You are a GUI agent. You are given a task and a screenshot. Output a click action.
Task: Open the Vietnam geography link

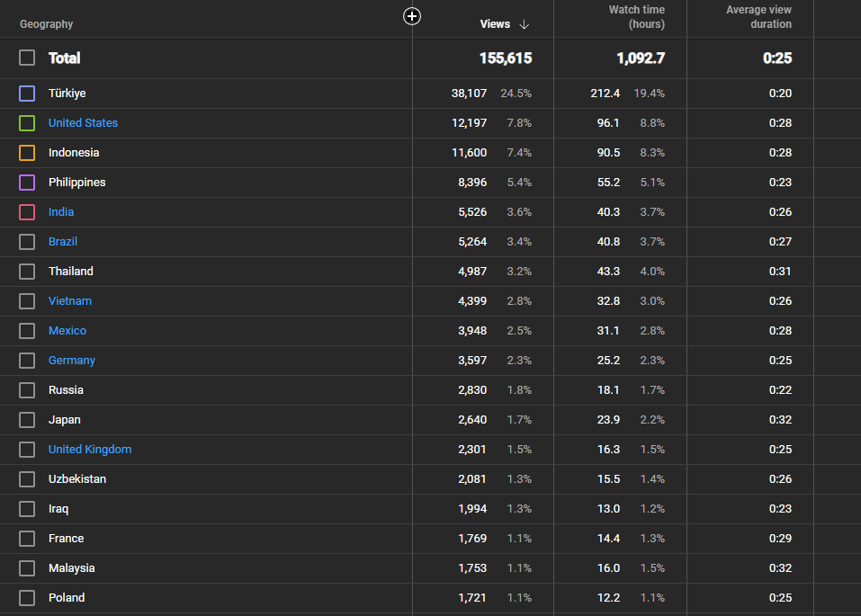70,301
